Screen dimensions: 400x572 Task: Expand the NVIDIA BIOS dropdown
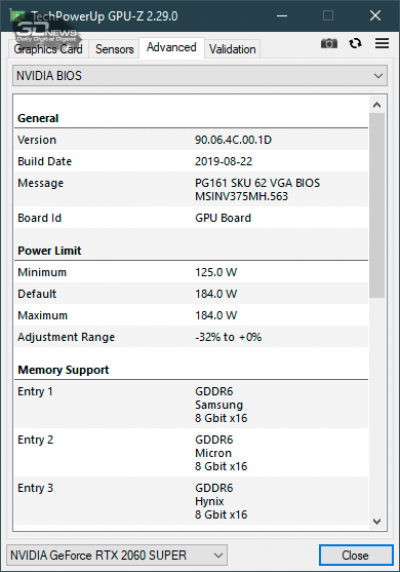[x=199, y=76]
